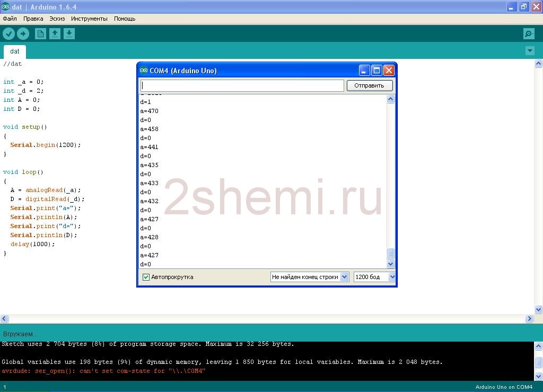
Task: Click the COM4 window Arduino title icon
Action: click(143, 71)
